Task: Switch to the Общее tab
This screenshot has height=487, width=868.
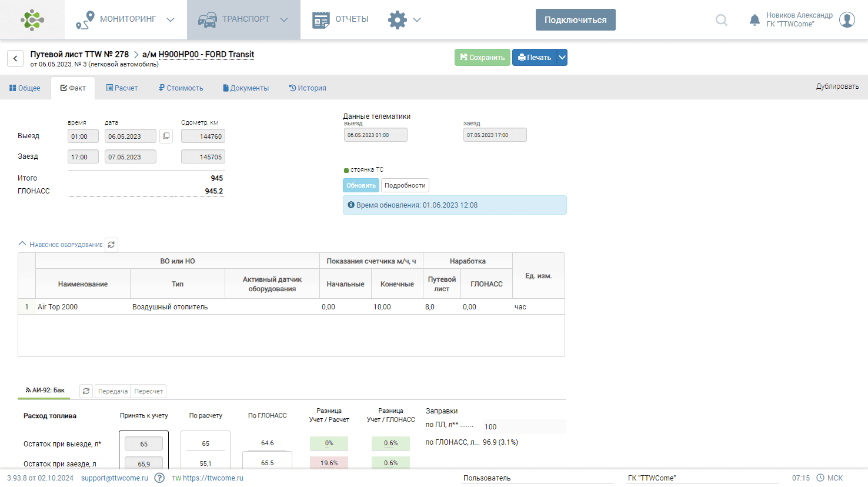Action: coord(25,88)
